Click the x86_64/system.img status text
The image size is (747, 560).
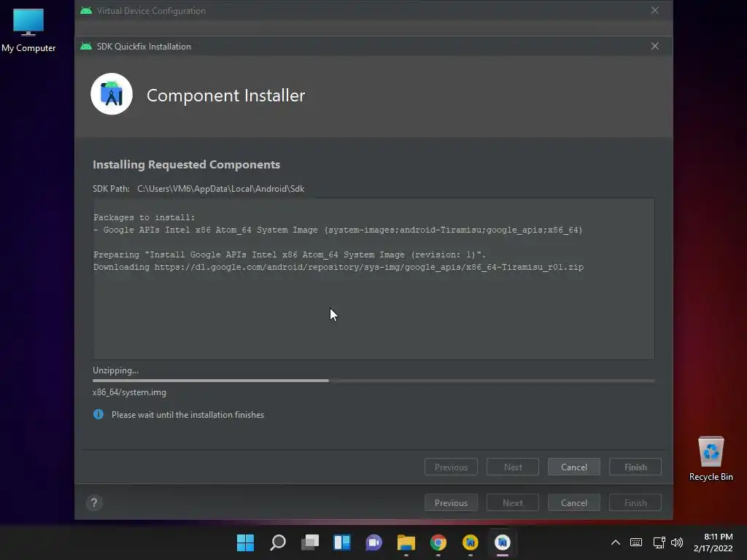coord(129,392)
